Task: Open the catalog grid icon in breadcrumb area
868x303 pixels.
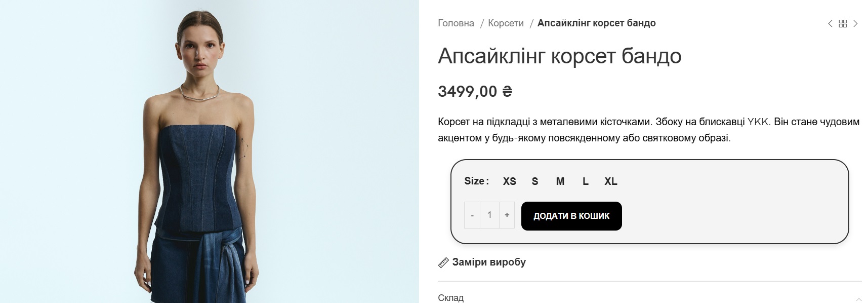Action: pos(842,23)
